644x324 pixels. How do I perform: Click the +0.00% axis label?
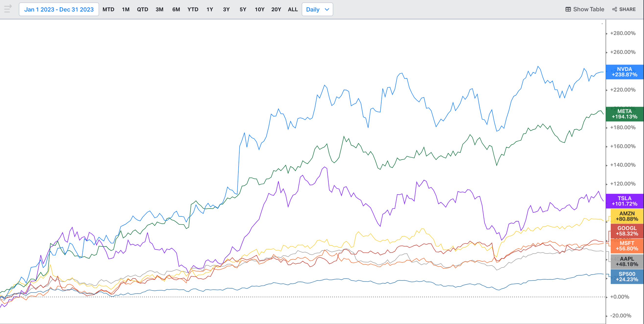[x=620, y=297]
